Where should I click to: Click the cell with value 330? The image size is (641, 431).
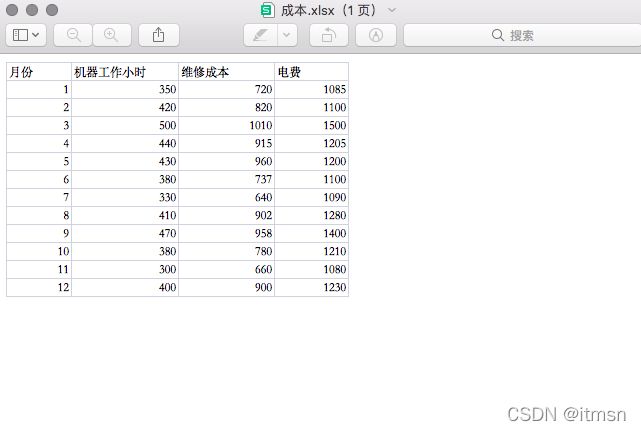[125, 198]
